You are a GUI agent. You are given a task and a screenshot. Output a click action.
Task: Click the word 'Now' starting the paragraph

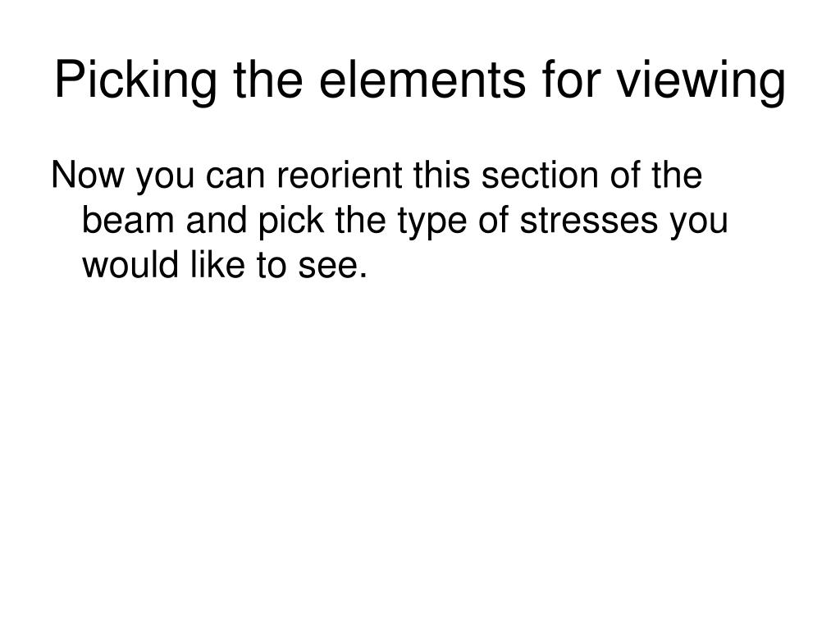click(87, 176)
